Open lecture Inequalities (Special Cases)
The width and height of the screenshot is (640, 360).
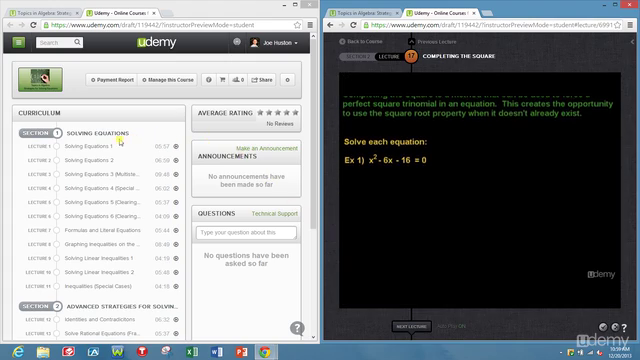(x=98, y=286)
